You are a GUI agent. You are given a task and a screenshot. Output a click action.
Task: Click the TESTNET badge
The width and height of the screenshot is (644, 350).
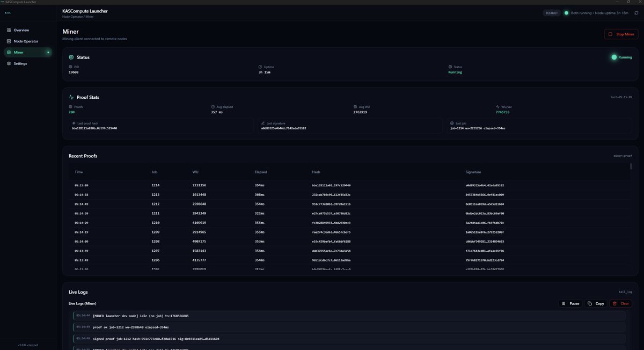coord(551,13)
